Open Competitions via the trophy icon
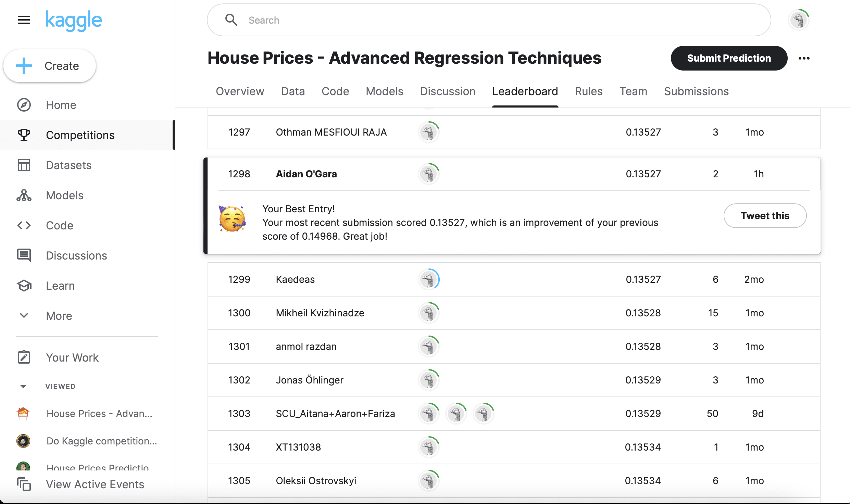 pos(23,135)
